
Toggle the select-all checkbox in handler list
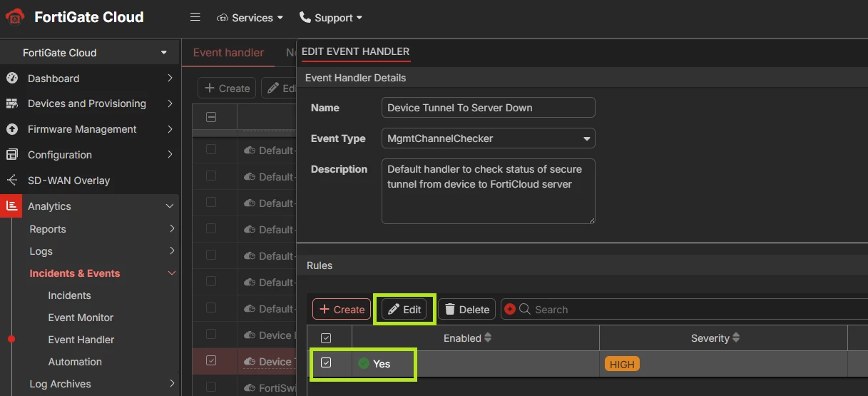211,117
